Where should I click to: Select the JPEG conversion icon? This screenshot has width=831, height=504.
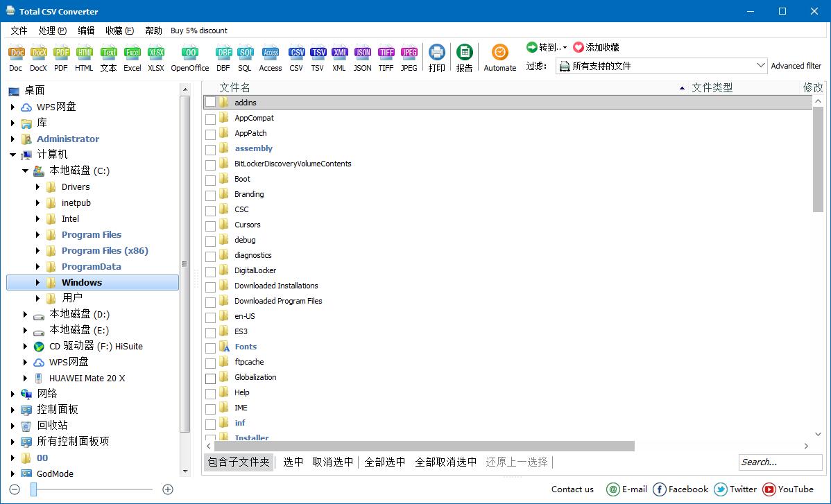click(409, 58)
